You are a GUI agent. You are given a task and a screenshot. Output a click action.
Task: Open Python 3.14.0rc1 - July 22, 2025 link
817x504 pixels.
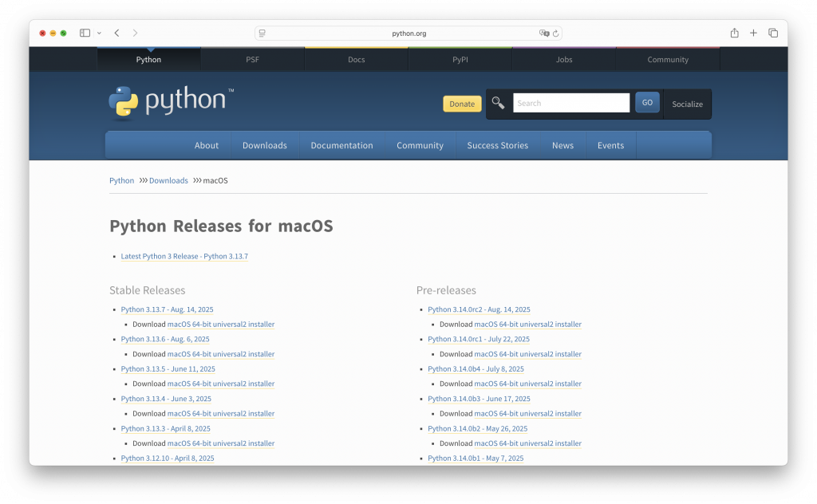[x=479, y=339]
